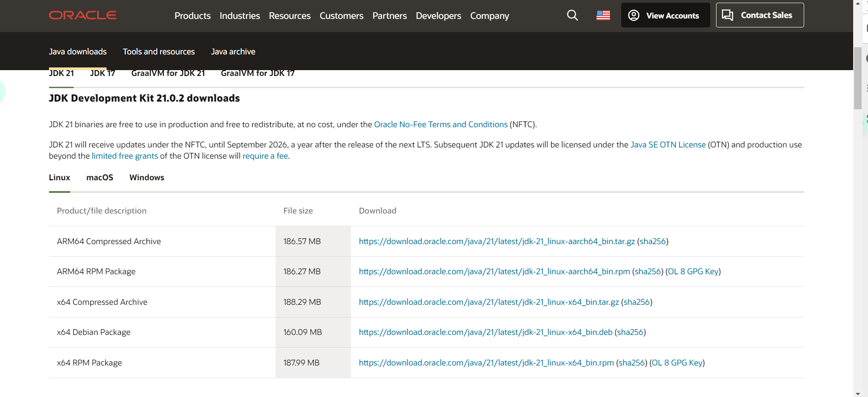Select the macOS platform tab

coord(100,178)
